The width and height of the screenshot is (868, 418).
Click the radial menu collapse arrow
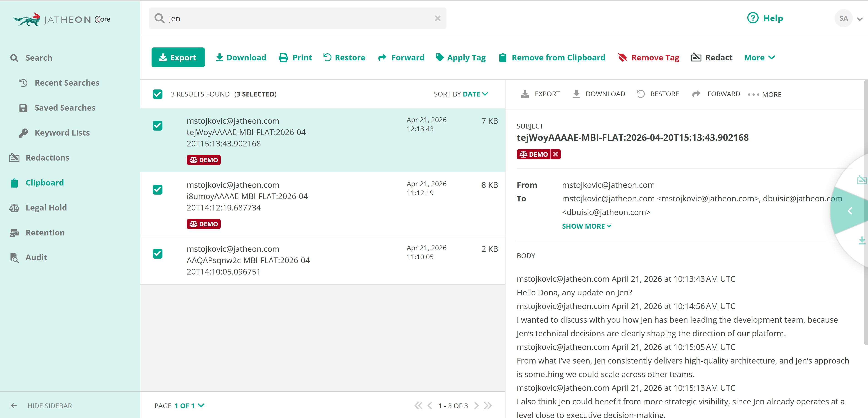[x=850, y=211]
